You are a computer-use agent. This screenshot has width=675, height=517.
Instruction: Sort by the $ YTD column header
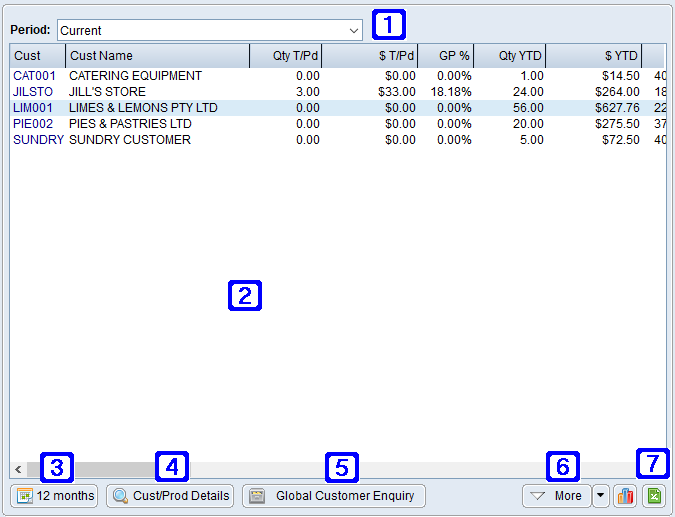tap(594, 56)
